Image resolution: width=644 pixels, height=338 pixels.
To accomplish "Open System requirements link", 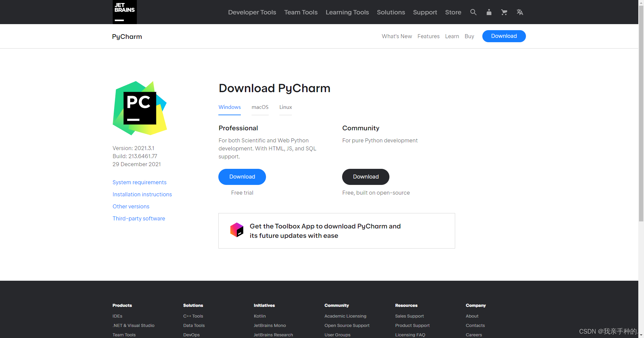I will tap(140, 182).
